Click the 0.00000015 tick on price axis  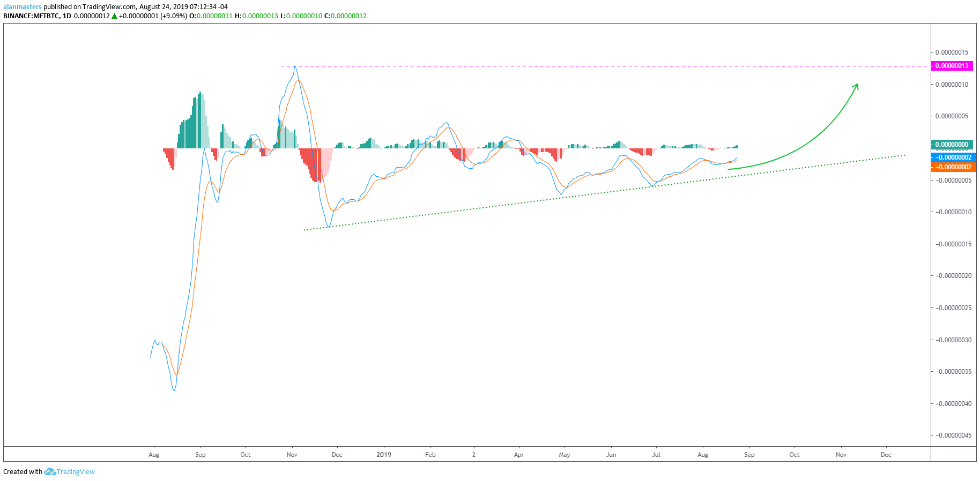952,52
